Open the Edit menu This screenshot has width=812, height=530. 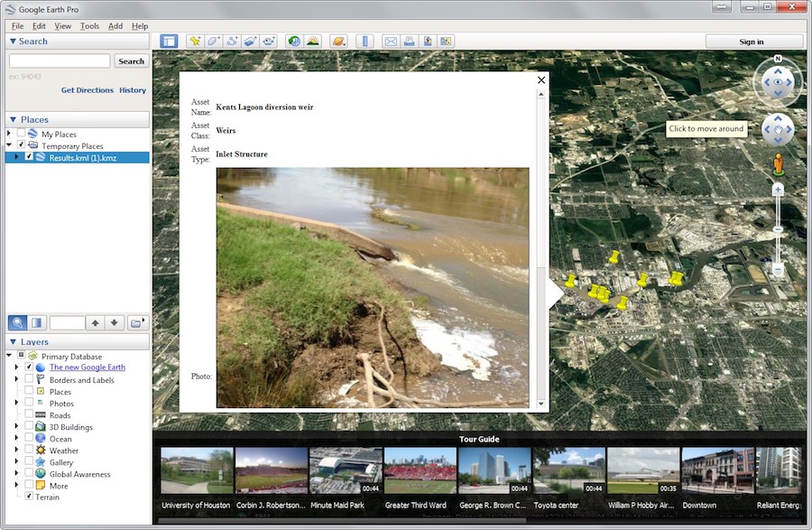point(39,26)
